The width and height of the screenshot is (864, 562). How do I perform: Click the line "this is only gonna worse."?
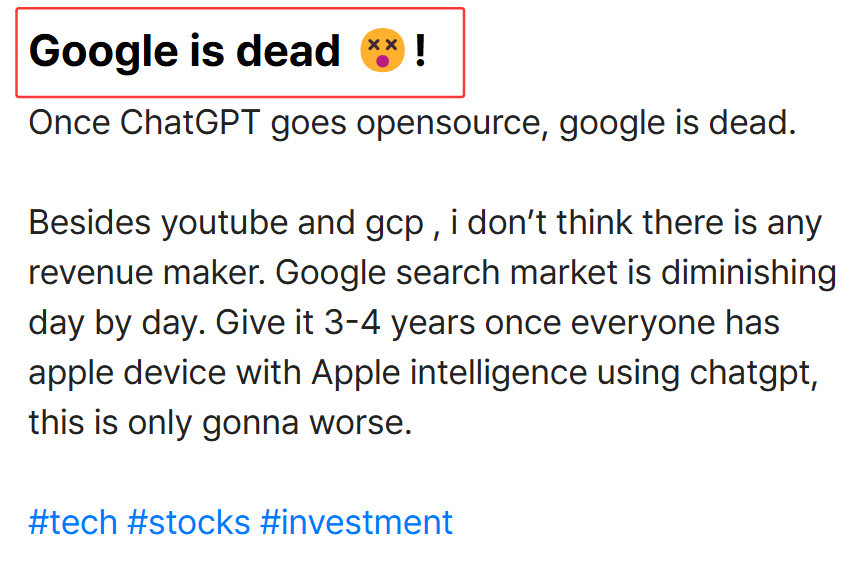point(220,423)
